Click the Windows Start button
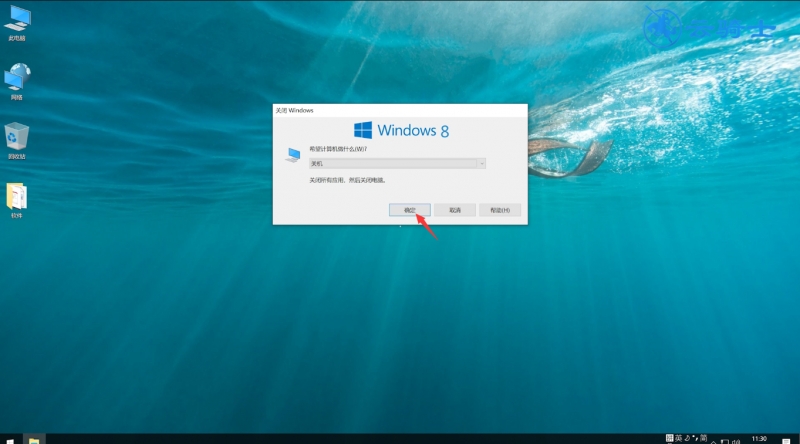800x444 pixels. pos(10,441)
